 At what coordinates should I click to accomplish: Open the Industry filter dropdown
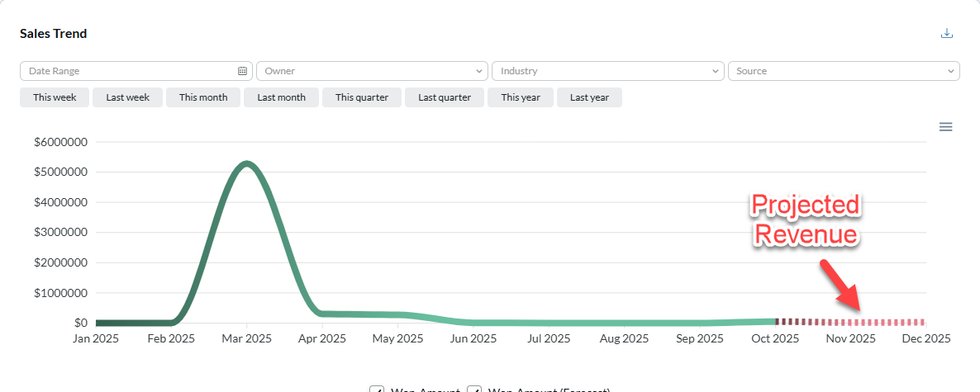pos(607,72)
